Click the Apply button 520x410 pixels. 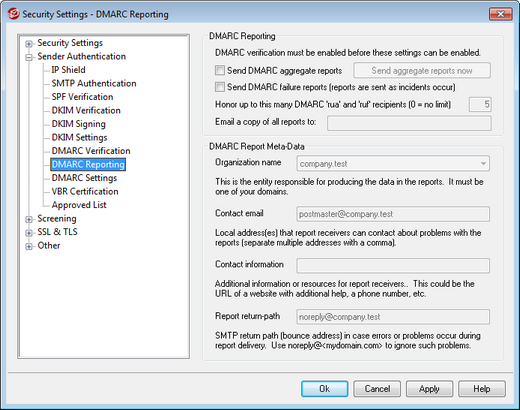click(x=429, y=389)
